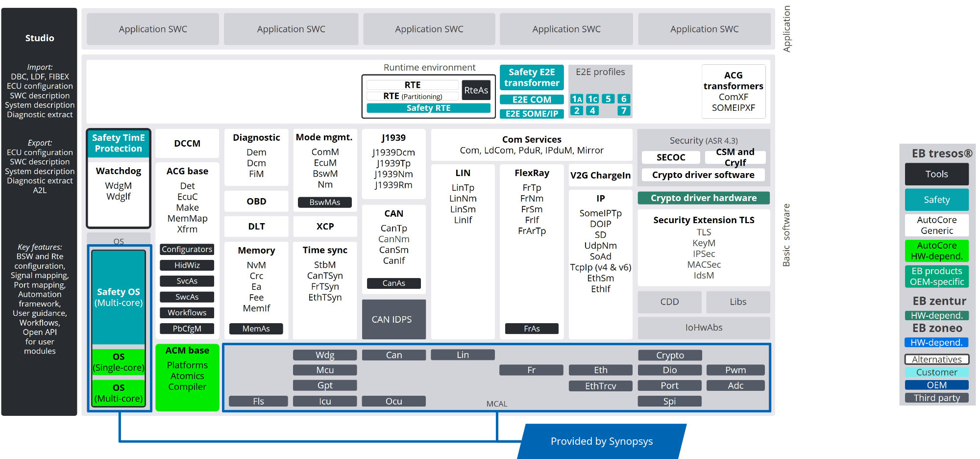Select E2E profile 1A

[577, 99]
